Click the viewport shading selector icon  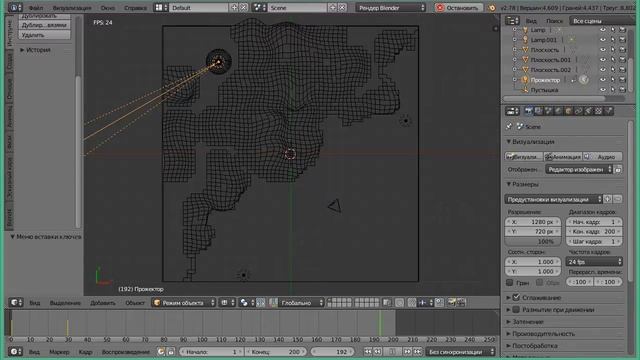[227, 303]
